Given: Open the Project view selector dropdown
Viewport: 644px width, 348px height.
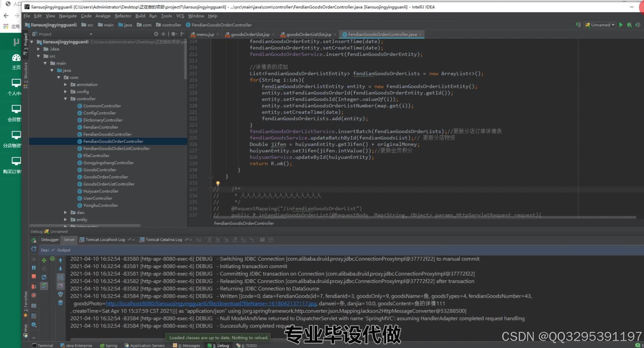Looking at the screenshot, I should point(91,34).
